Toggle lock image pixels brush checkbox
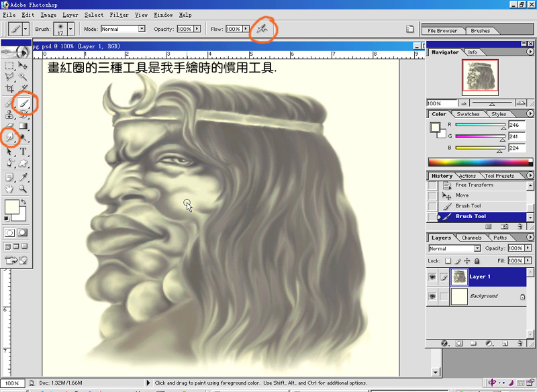The width and height of the screenshot is (537, 392). pyautogui.click(x=458, y=261)
